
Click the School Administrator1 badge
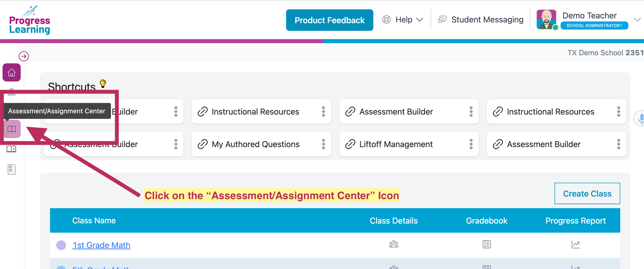(594, 25)
